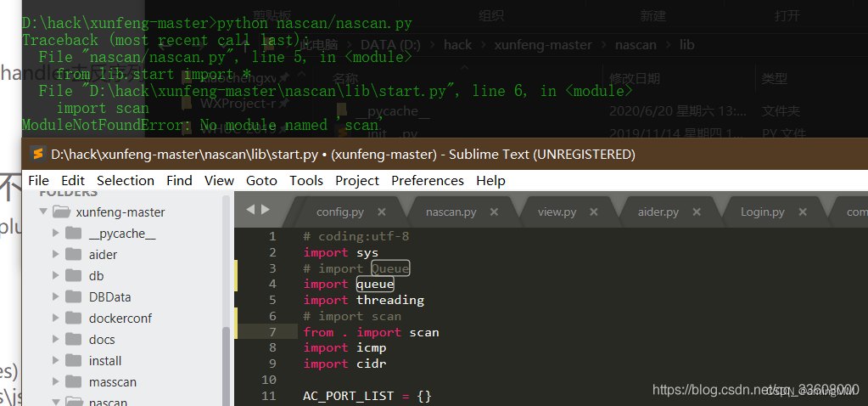Go to next tab with right arrow

(266, 209)
